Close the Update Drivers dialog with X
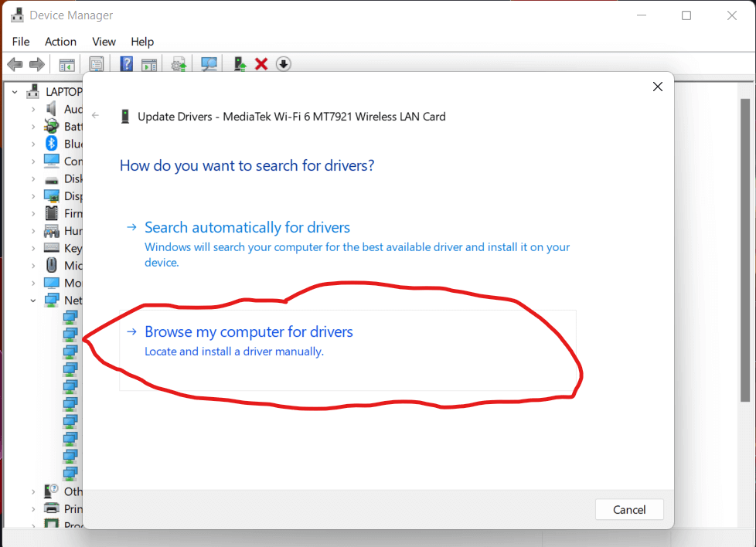The width and height of the screenshot is (756, 547). (658, 87)
